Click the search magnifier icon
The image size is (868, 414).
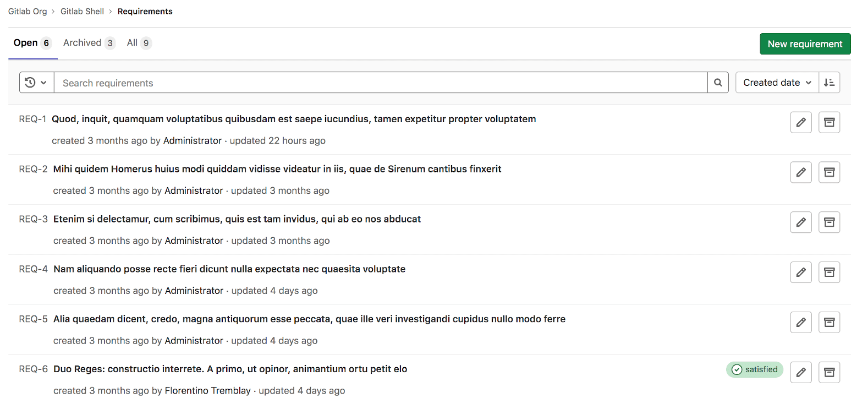pyautogui.click(x=718, y=83)
